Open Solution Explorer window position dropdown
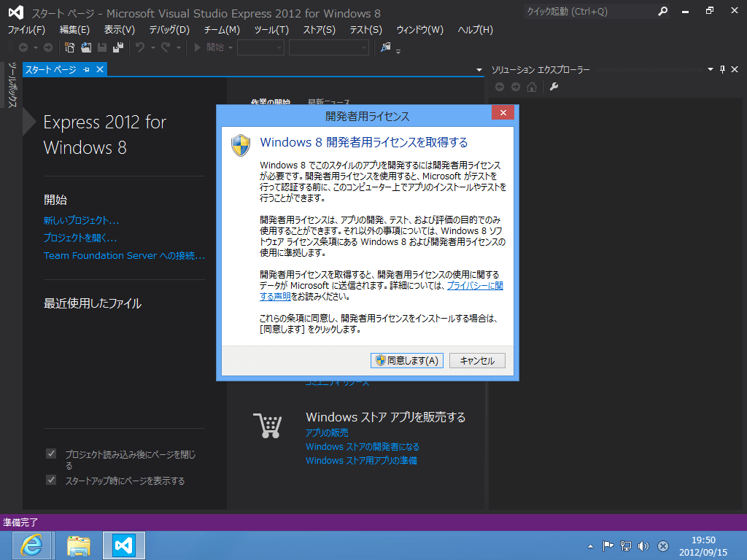The height and width of the screenshot is (560, 747). point(711,69)
